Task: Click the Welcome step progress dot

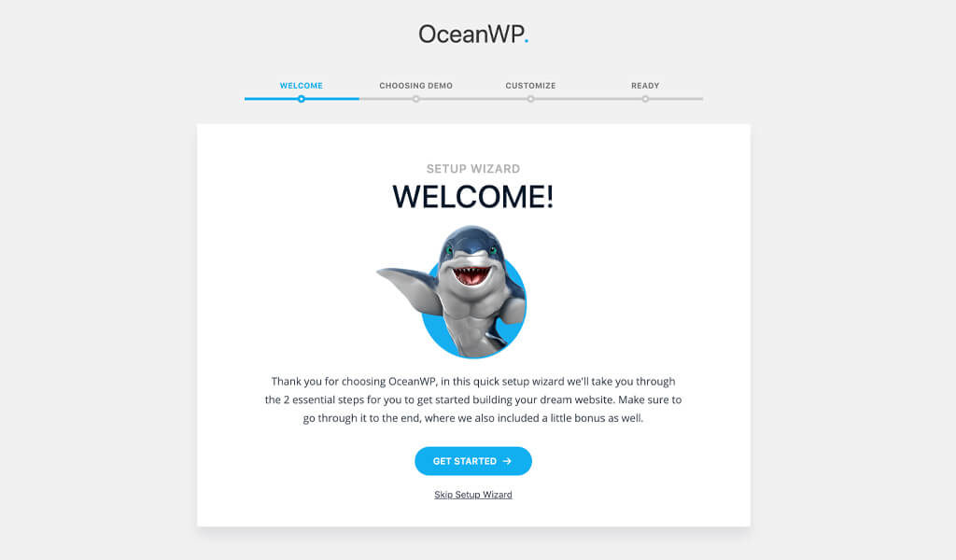Action: click(302, 99)
